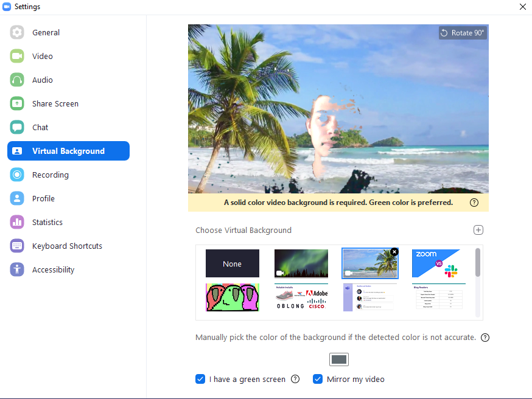Pick the background color manually with the swatch

tap(339, 359)
